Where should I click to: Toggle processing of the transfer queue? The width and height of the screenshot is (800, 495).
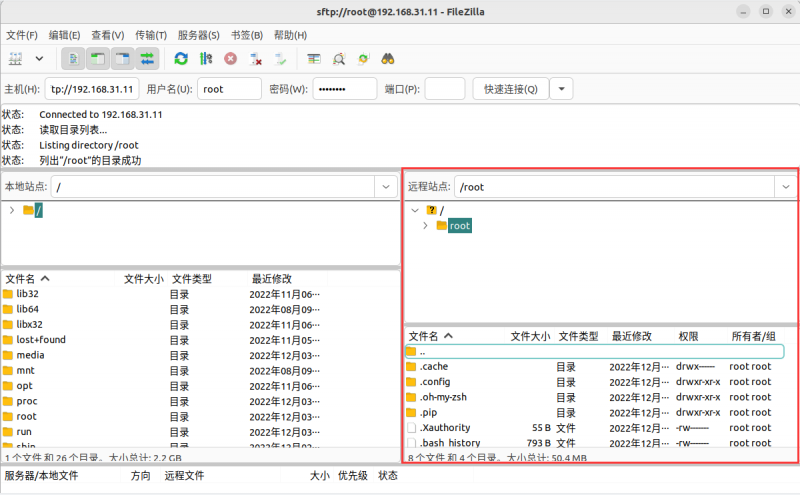[206, 59]
